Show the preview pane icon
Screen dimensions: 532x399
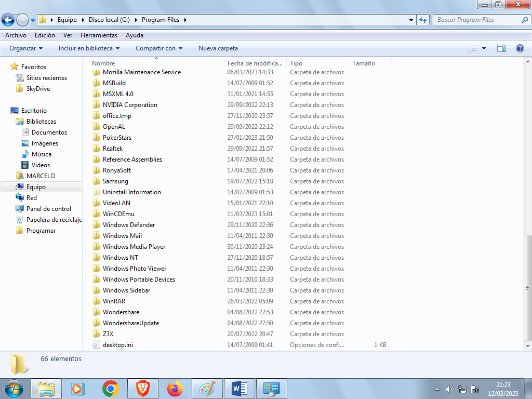(501, 48)
